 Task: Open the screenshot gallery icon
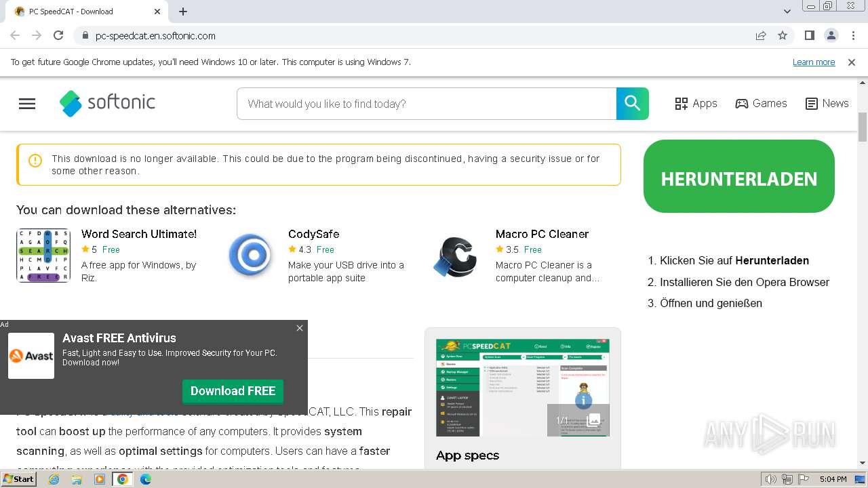(x=594, y=420)
